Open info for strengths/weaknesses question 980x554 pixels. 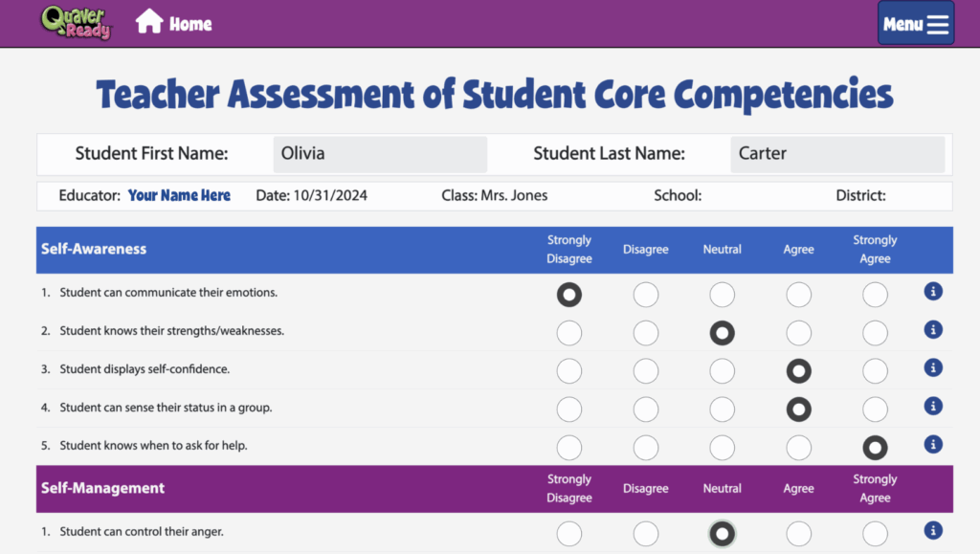click(933, 329)
